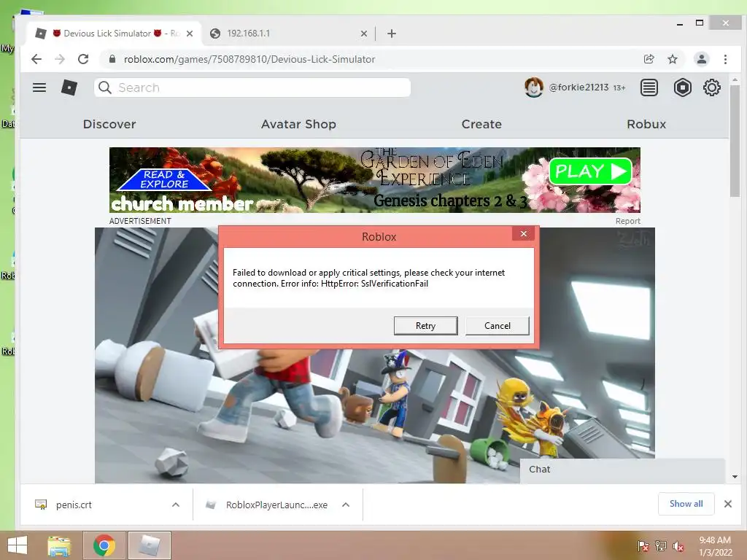Open the Create menu item
Screen dimensions: 747x560
[481, 124]
